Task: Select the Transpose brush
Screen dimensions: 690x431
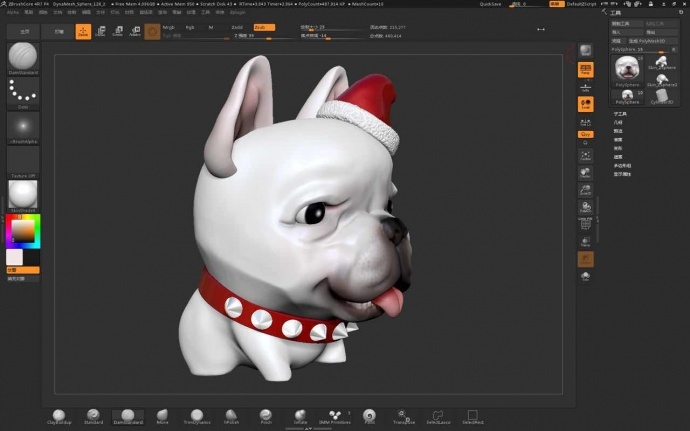Action: tap(404, 416)
